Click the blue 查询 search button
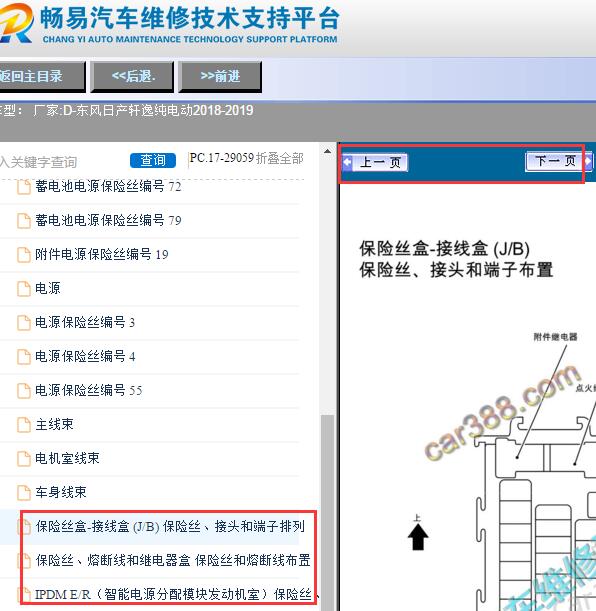The width and height of the screenshot is (596, 611). click(x=153, y=161)
